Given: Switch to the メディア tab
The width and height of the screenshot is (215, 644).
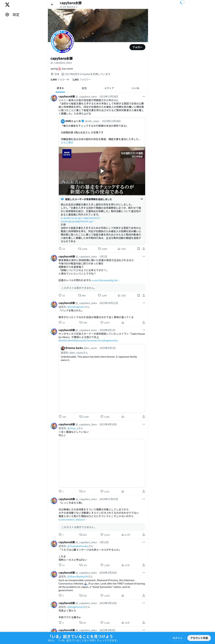Looking at the screenshot, I should [109, 88].
